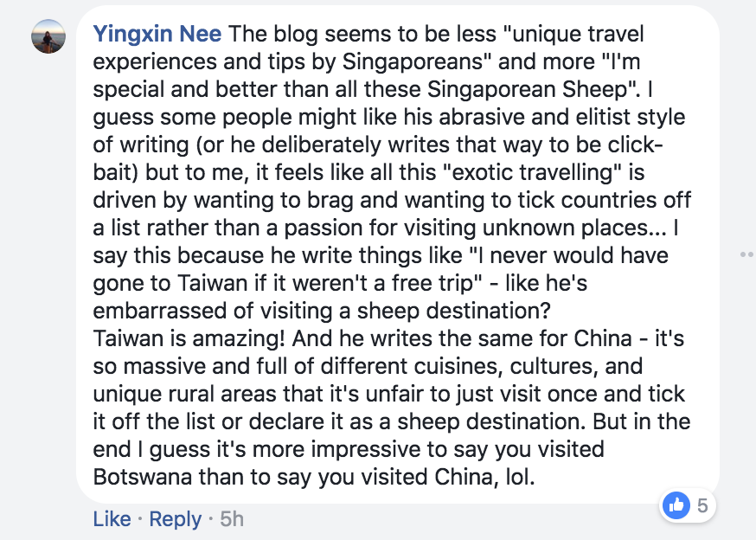This screenshot has width=756, height=540.
Task: Click the word "lol." ending the comment
Action: [520, 477]
